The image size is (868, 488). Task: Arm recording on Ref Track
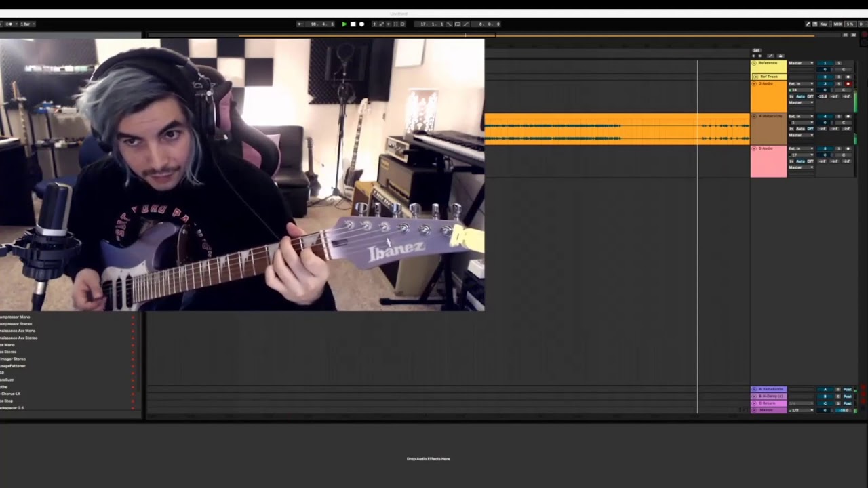point(848,77)
